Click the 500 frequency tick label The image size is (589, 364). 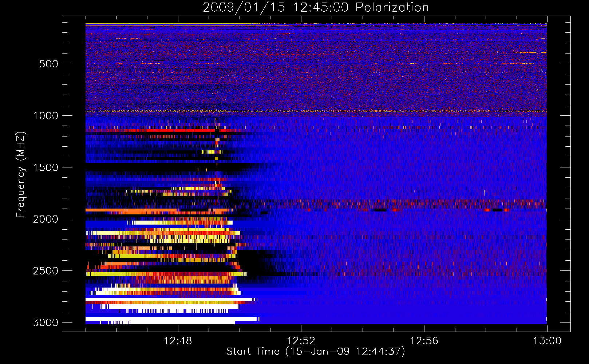click(49, 64)
